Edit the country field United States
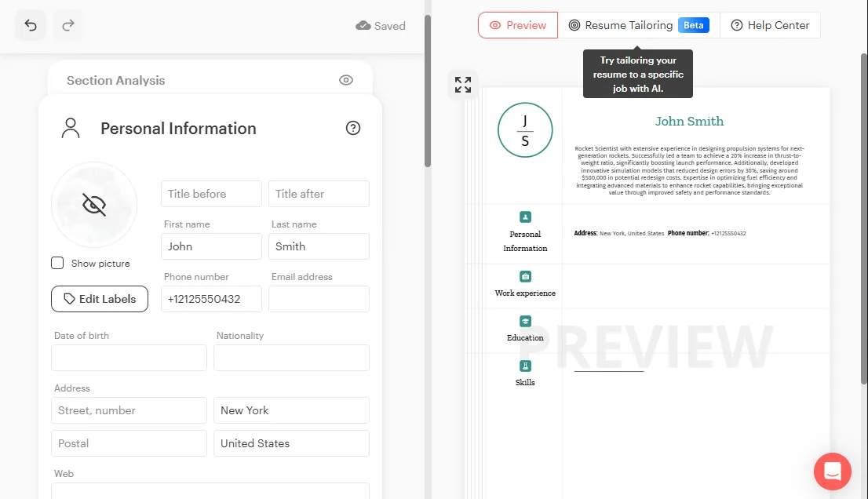Viewport: 868px width, 499px height. pos(292,443)
